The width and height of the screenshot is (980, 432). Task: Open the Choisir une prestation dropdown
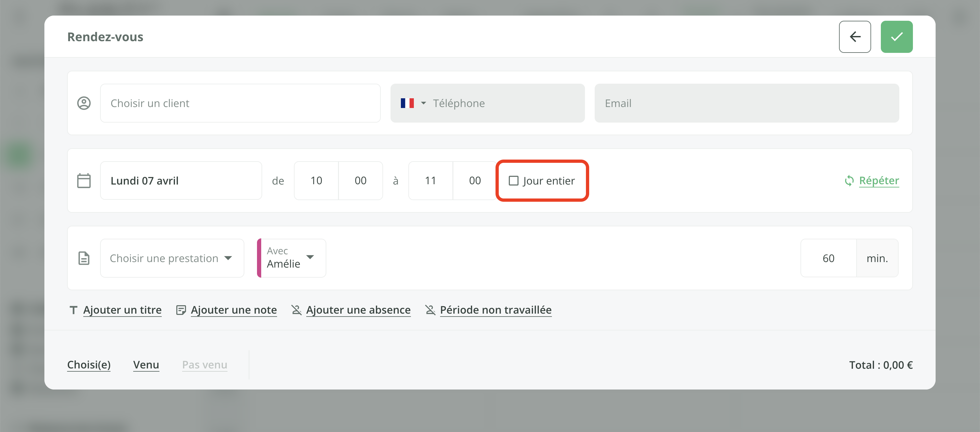[x=171, y=258]
